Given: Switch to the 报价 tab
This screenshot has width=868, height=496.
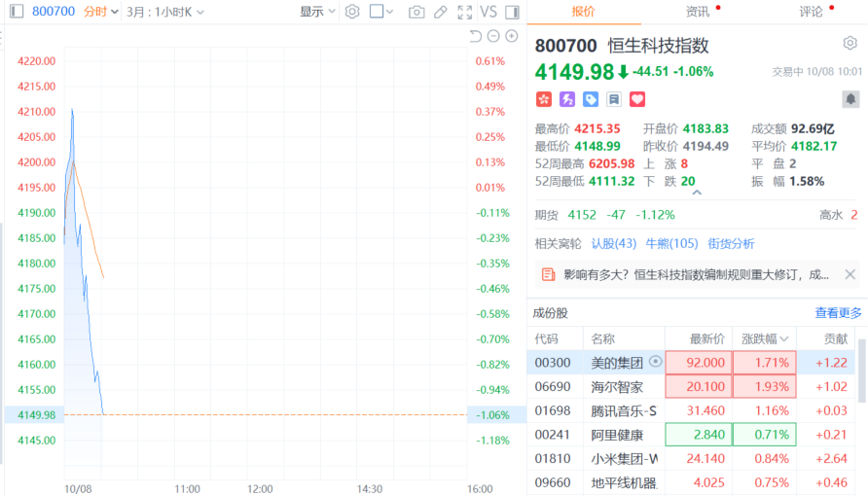Looking at the screenshot, I should [x=583, y=12].
